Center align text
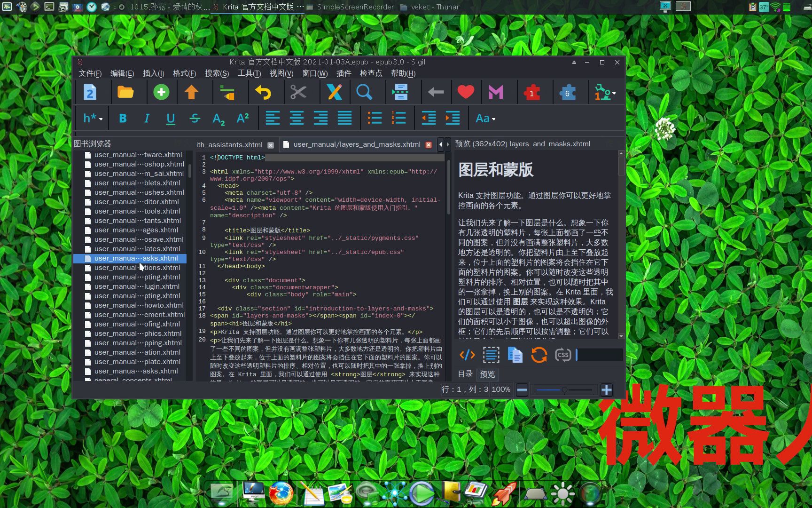Image resolution: width=812 pixels, height=508 pixels. click(x=297, y=118)
